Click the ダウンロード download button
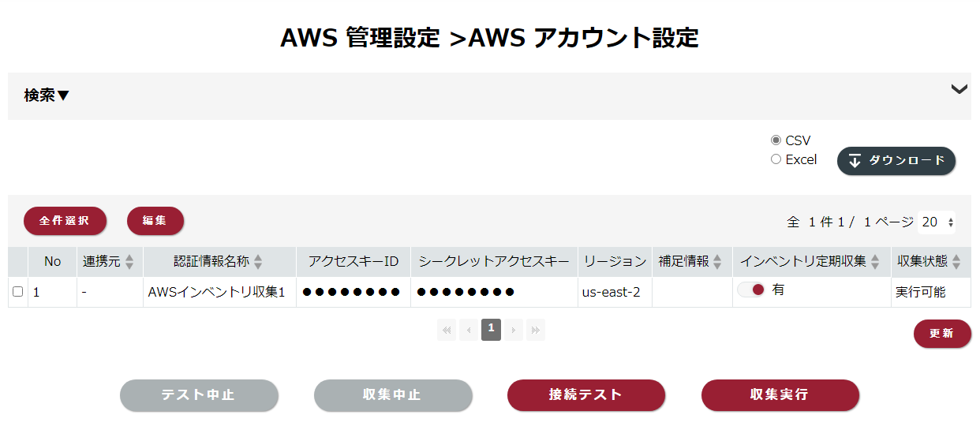The width and height of the screenshot is (980, 441). 896,160
